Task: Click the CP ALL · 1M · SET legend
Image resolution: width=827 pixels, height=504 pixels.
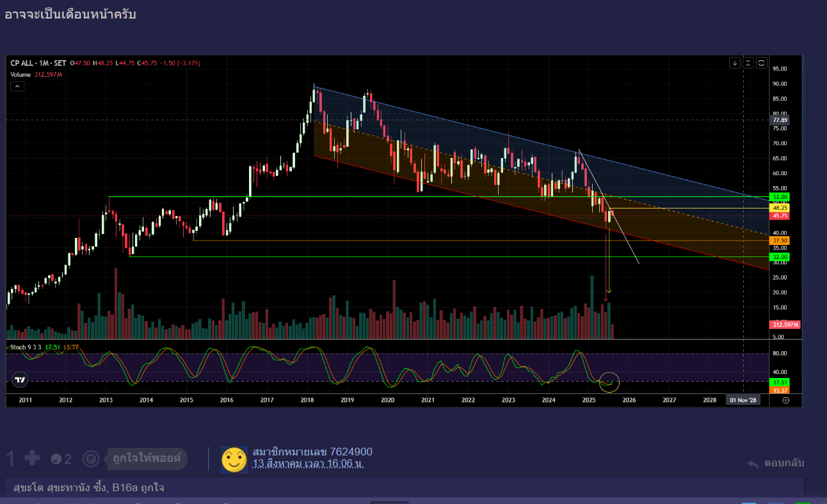Action: coord(38,63)
